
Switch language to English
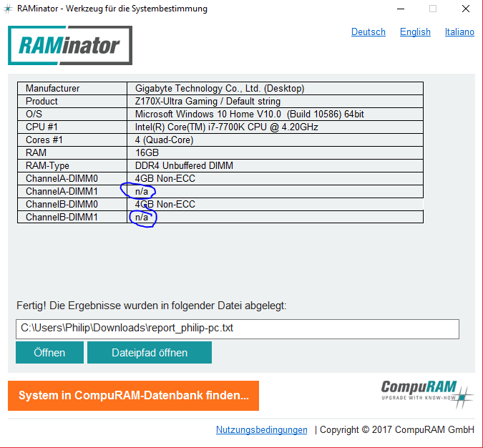coord(415,31)
